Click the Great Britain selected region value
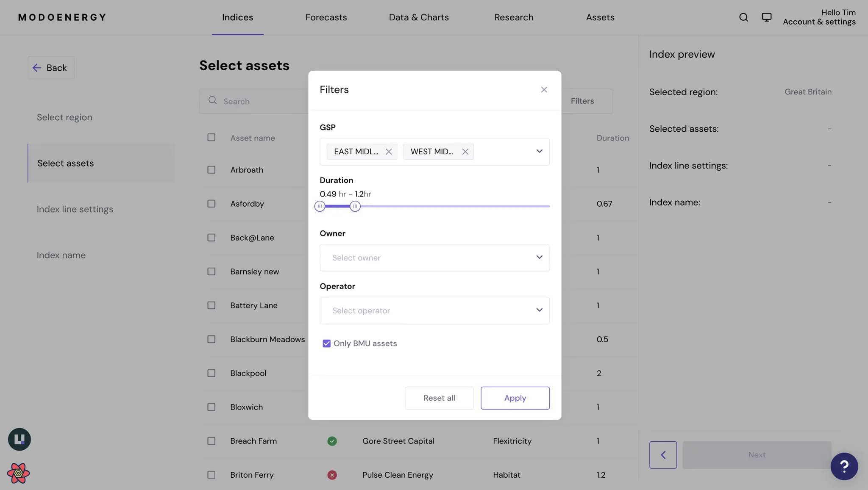This screenshot has height=490, width=868. [x=808, y=92]
